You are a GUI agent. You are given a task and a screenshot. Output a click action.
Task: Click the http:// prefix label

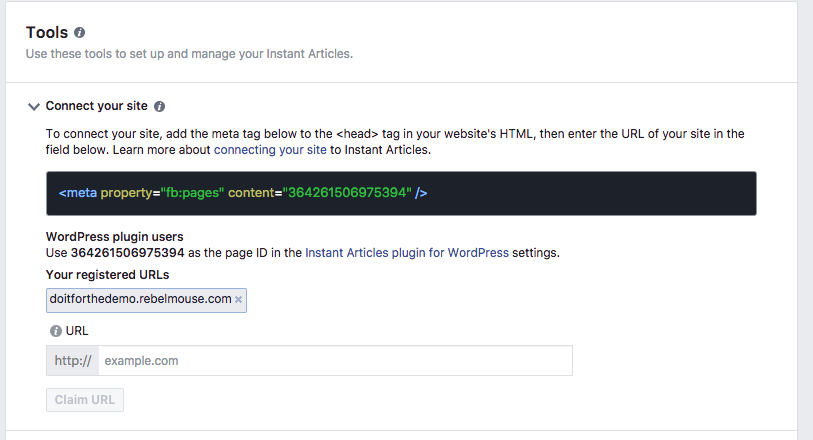tap(73, 361)
